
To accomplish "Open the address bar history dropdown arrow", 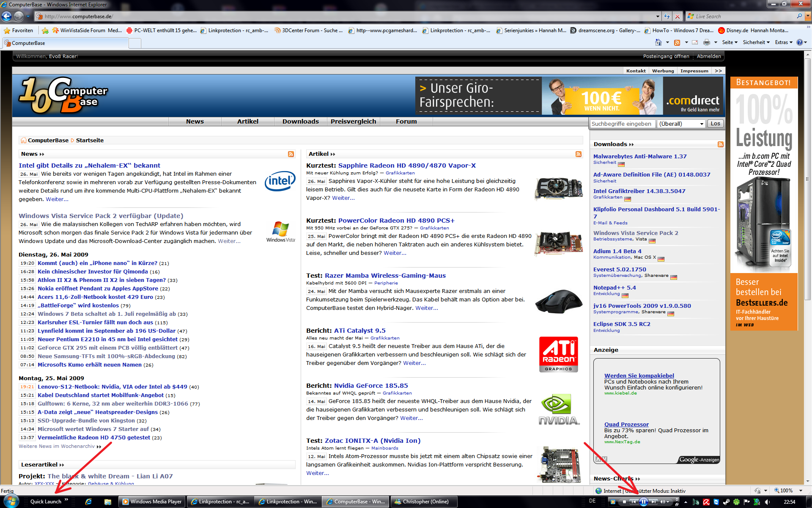I will 658,17.
